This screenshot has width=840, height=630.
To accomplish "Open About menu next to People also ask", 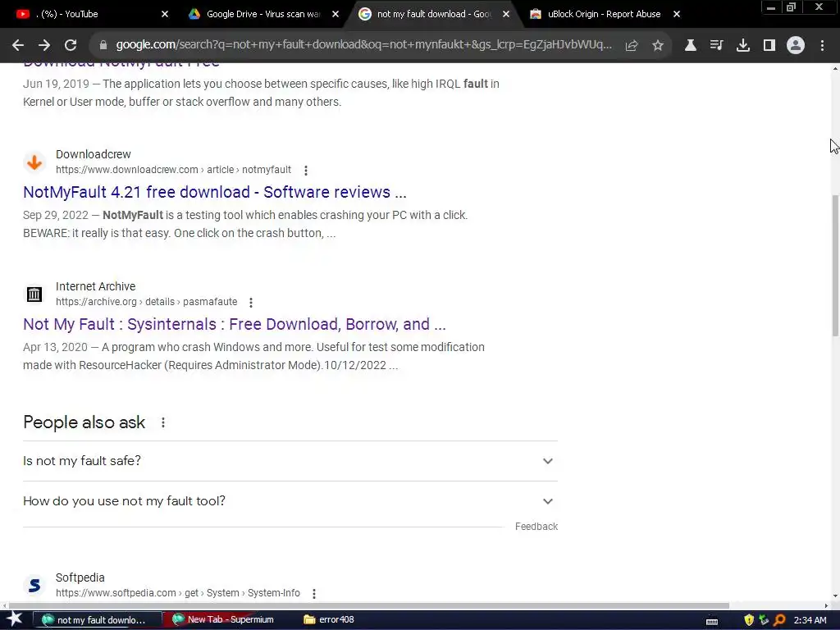I will coord(163,422).
